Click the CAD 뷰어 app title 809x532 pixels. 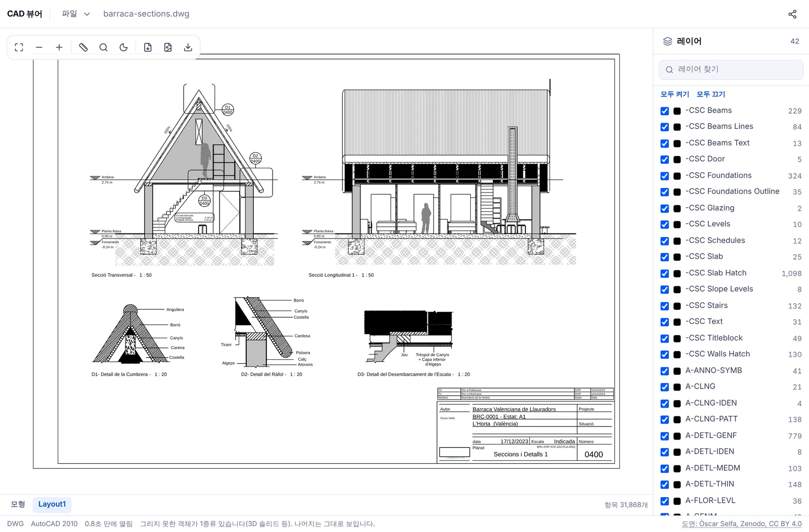click(25, 14)
